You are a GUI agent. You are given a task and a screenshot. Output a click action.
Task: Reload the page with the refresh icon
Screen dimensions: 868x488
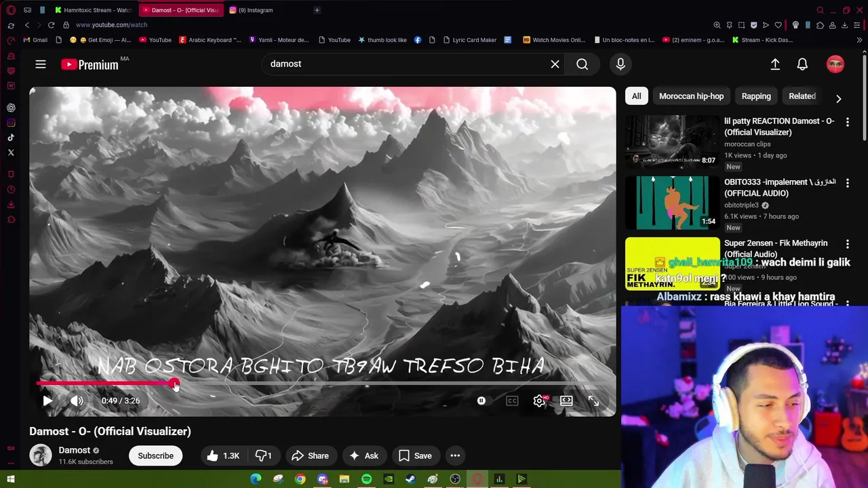coord(51,25)
